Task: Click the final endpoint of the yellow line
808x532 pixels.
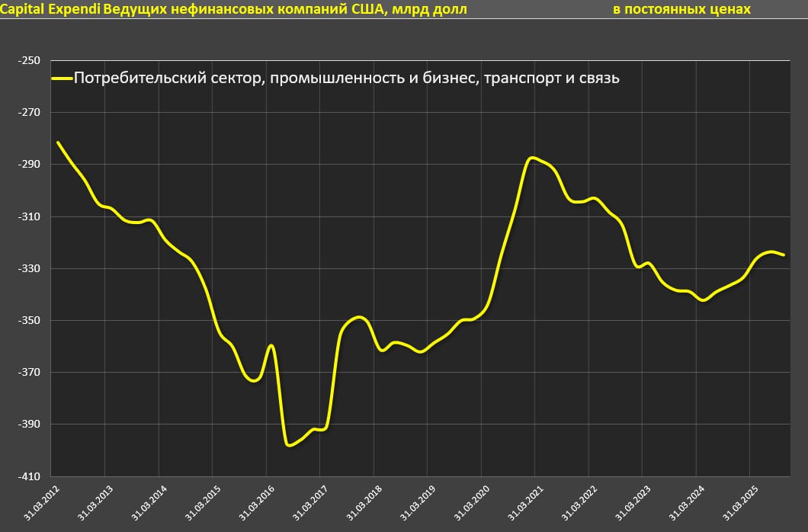Action: click(x=784, y=255)
